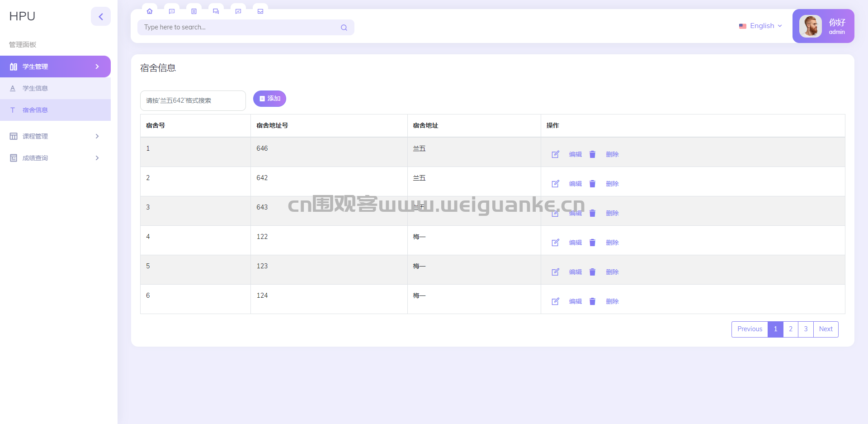Click the 你好 admin greeting text
Viewport: 868px width, 424px height.
pos(837,22)
